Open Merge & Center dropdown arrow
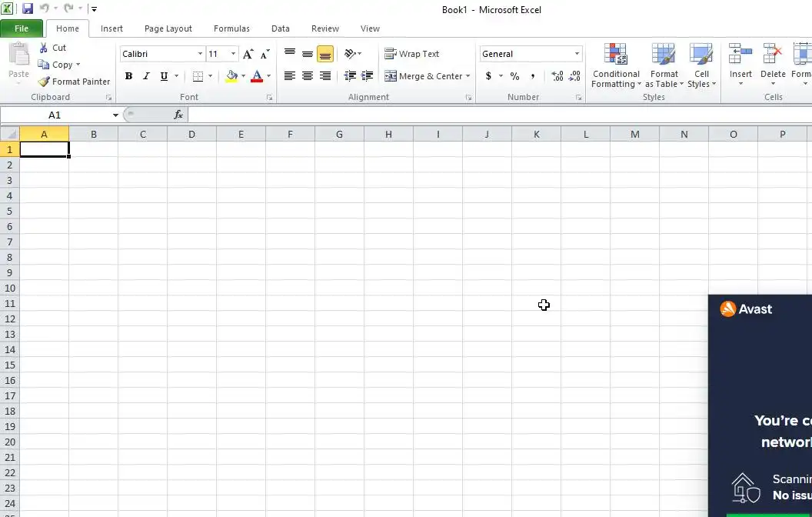The height and width of the screenshot is (517, 812). 468,76
